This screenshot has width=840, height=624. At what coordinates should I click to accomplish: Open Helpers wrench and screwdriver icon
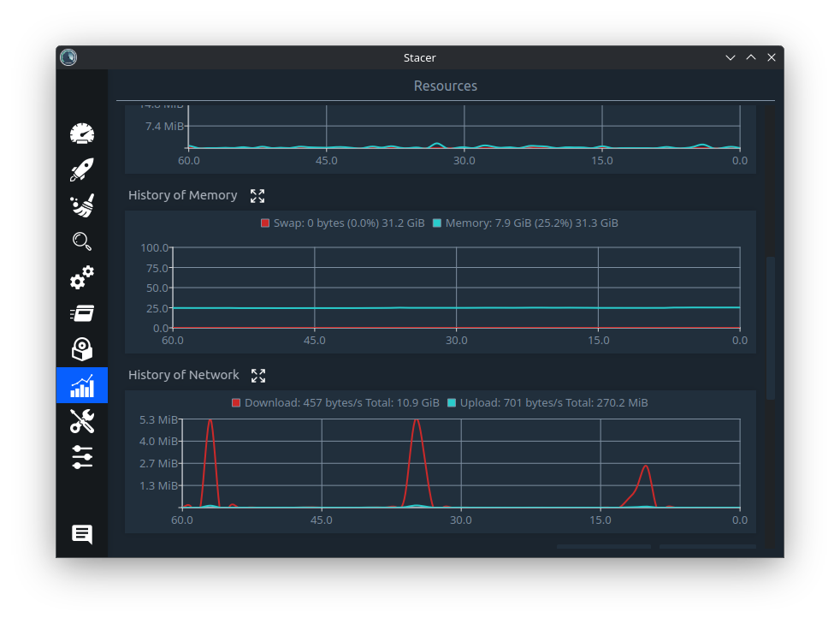pos(82,421)
